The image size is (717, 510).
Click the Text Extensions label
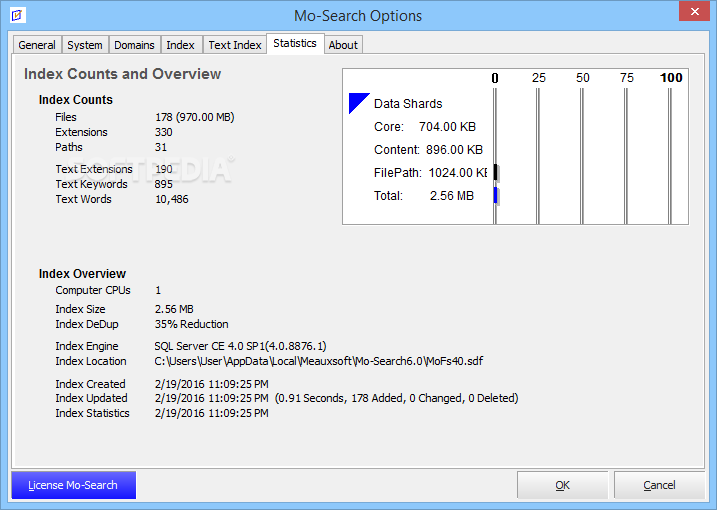(94, 169)
